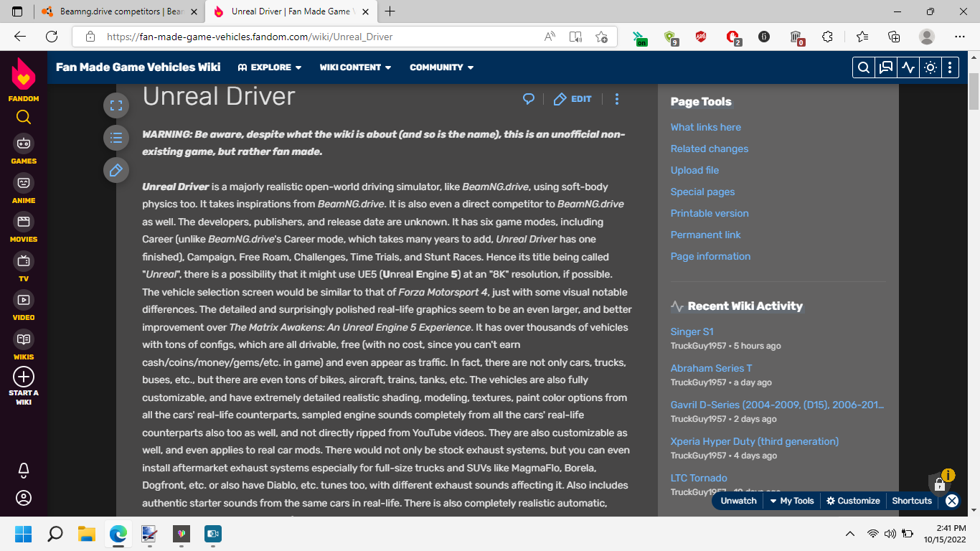Go back to the previous page
Screen dimensions: 980x551
(x=20, y=37)
